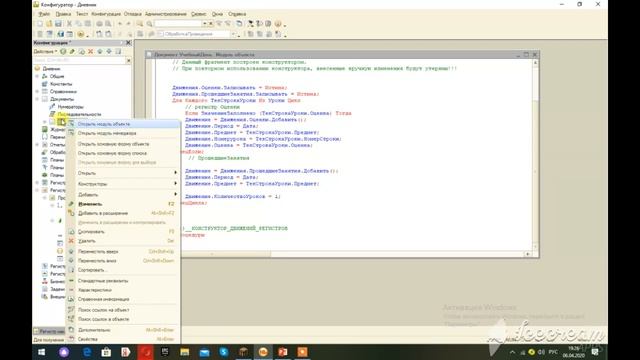Choose 'Сортировать...' entry
640x360 pixels.
click(x=122, y=270)
